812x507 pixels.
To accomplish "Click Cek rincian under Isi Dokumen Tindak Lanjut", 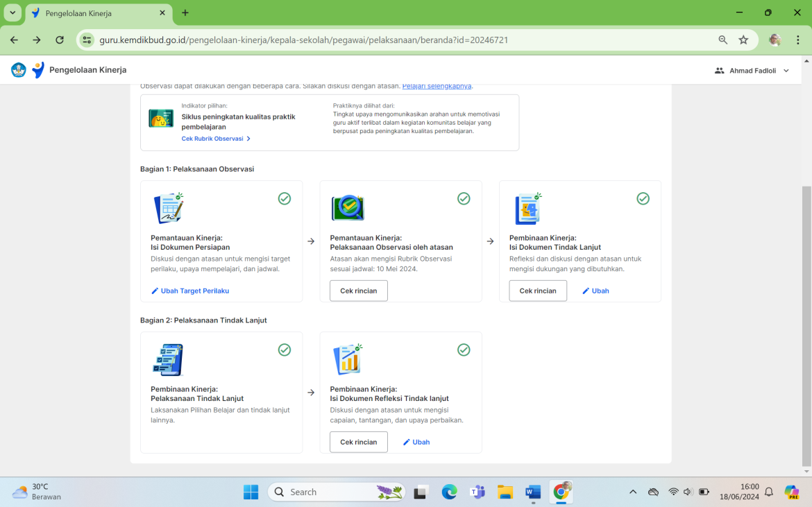I will coord(538,291).
